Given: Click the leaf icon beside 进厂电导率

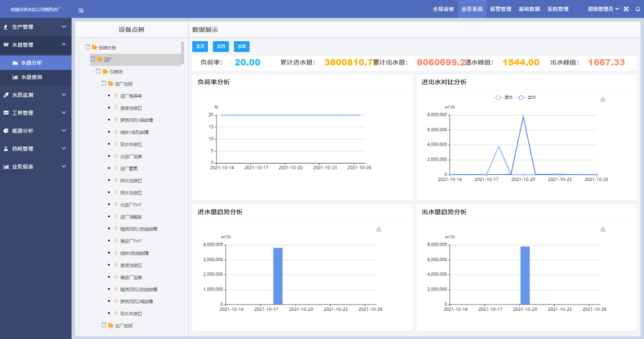Looking at the screenshot, I should (116, 96).
